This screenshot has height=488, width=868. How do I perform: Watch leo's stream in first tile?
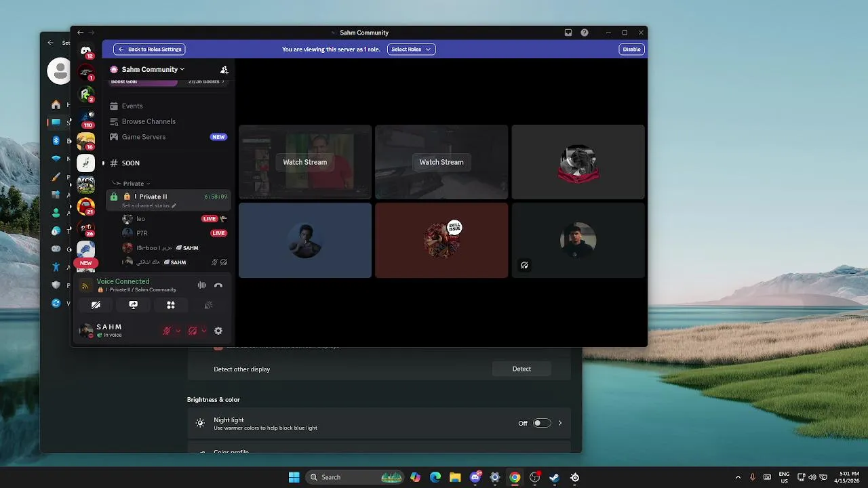pos(305,162)
